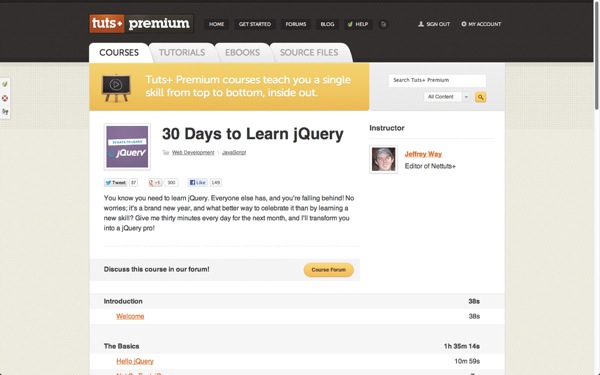The image size is (600, 375).
Task: Click the Instructor heading
Action: coord(386,128)
